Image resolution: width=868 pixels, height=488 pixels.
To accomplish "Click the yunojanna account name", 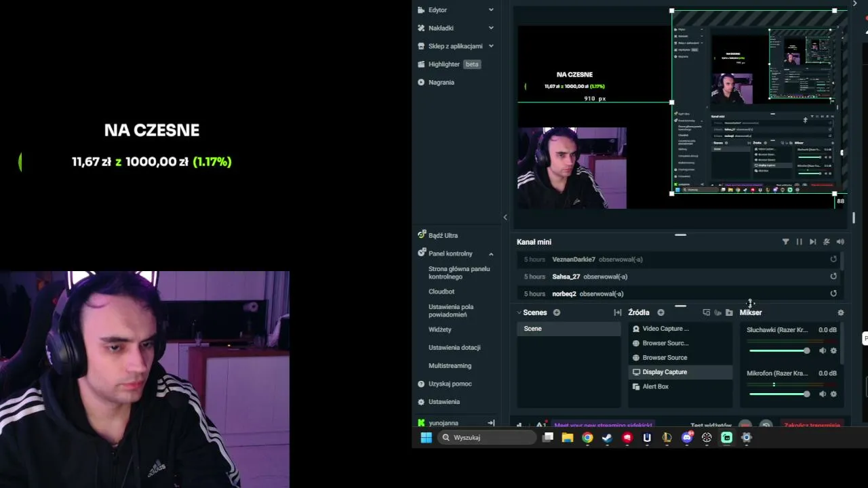I will pyautogui.click(x=443, y=423).
